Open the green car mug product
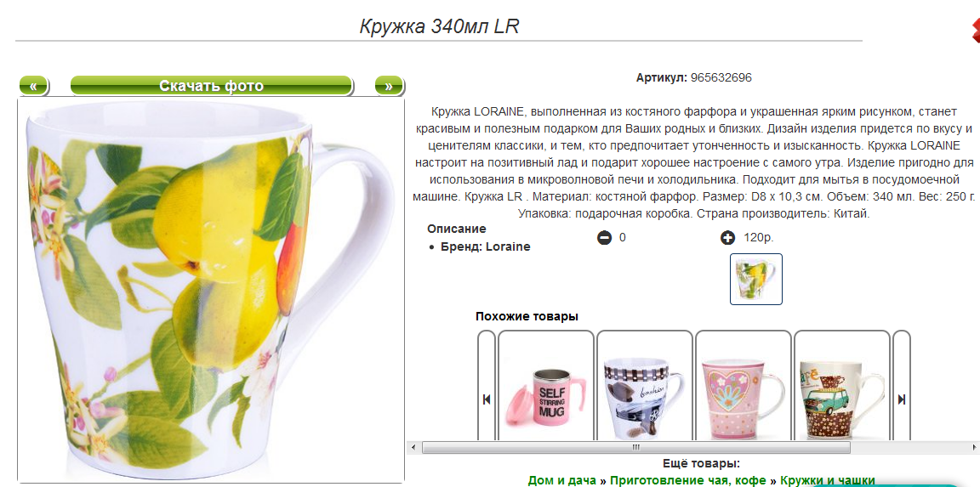The image size is (980, 487). tap(842, 387)
